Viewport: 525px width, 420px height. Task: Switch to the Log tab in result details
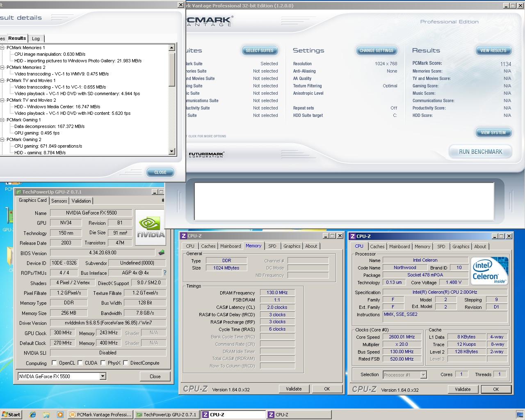pos(36,39)
